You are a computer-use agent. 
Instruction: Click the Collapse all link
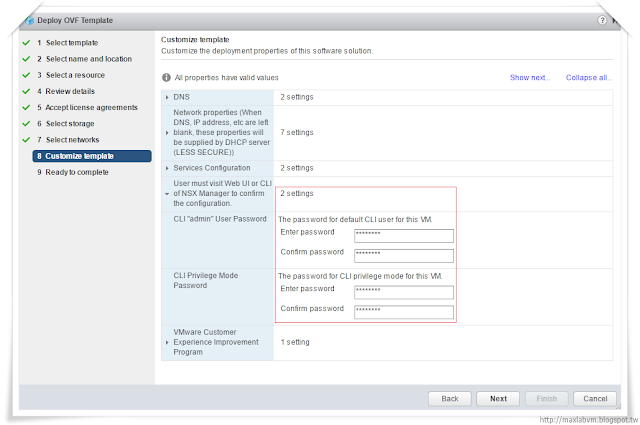tap(588, 78)
